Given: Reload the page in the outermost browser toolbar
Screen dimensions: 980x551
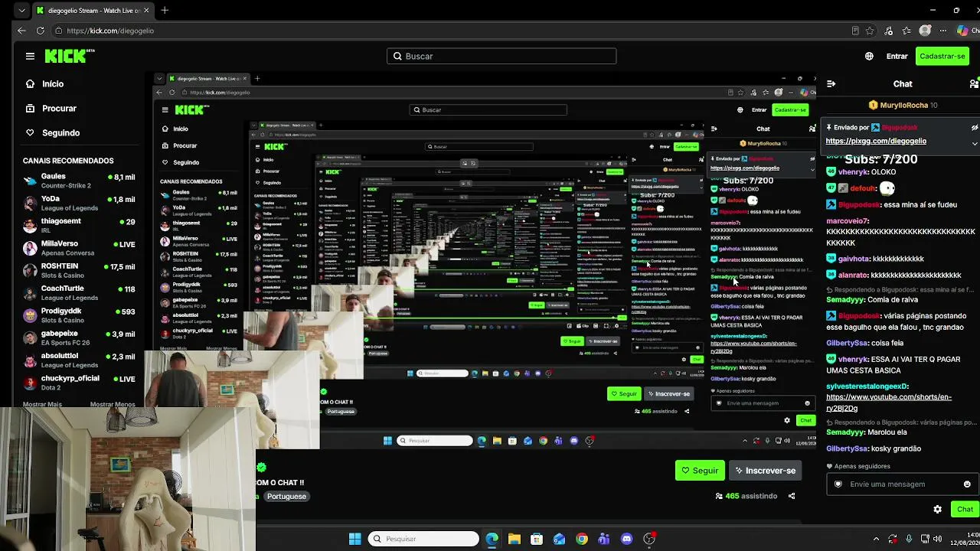Looking at the screenshot, I should point(41,31).
